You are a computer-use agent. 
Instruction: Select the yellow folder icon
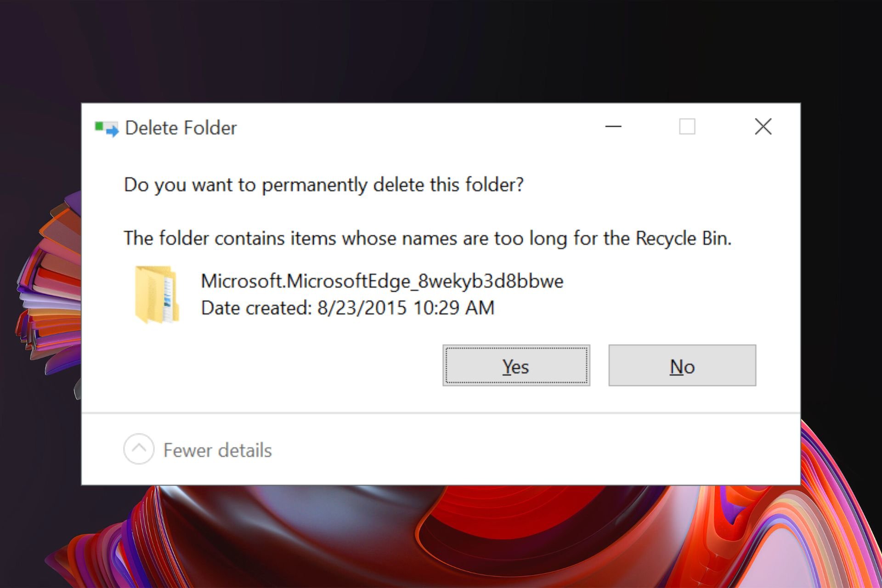(157, 294)
